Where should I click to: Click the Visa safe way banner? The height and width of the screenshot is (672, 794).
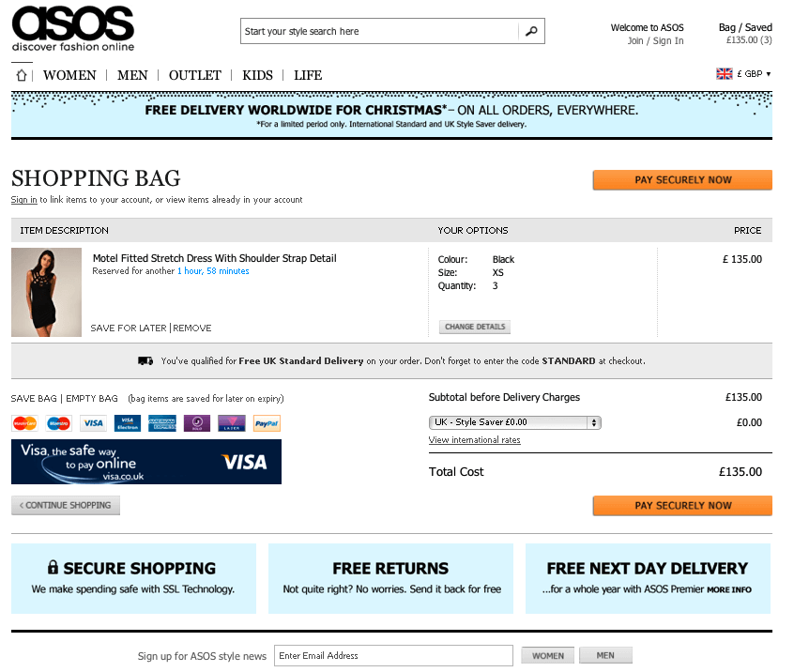pos(146,462)
